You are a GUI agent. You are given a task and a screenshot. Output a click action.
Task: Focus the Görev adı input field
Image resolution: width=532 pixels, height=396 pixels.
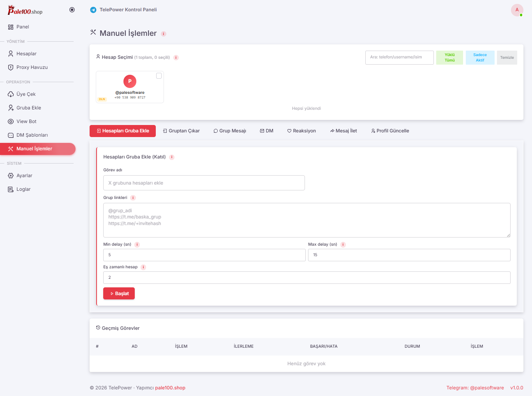(204, 183)
